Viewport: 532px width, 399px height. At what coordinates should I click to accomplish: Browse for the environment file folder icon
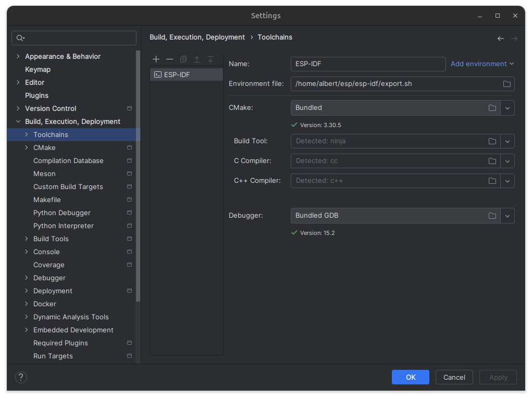tap(506, 84)
